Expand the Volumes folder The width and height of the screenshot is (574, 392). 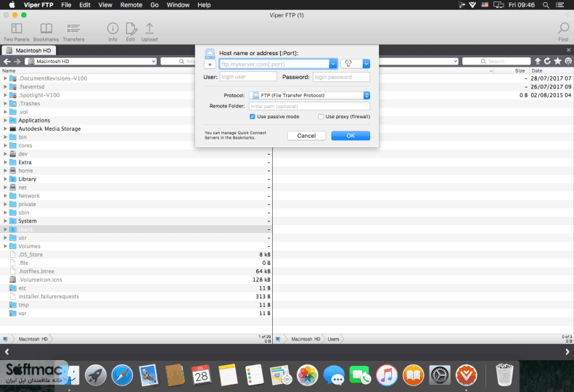coord(5,246)
